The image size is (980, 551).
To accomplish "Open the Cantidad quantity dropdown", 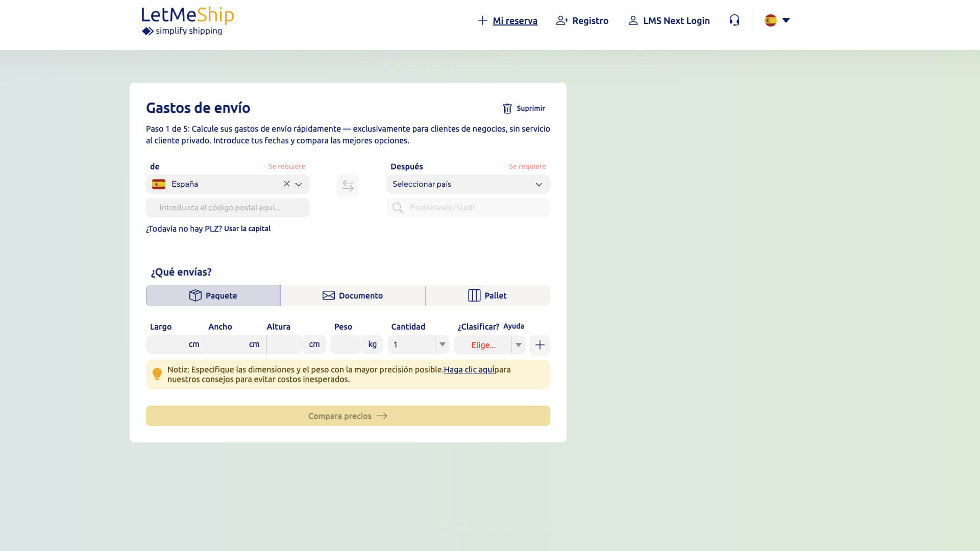I will click(418, 344).
